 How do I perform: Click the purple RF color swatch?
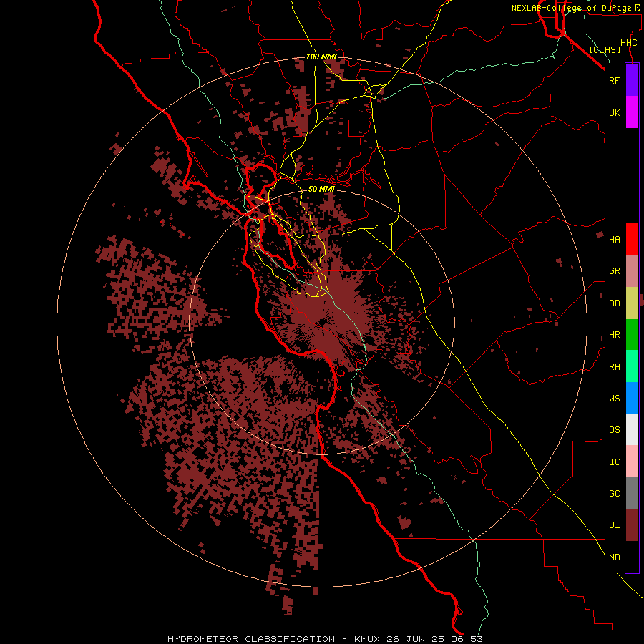point(632,80)
